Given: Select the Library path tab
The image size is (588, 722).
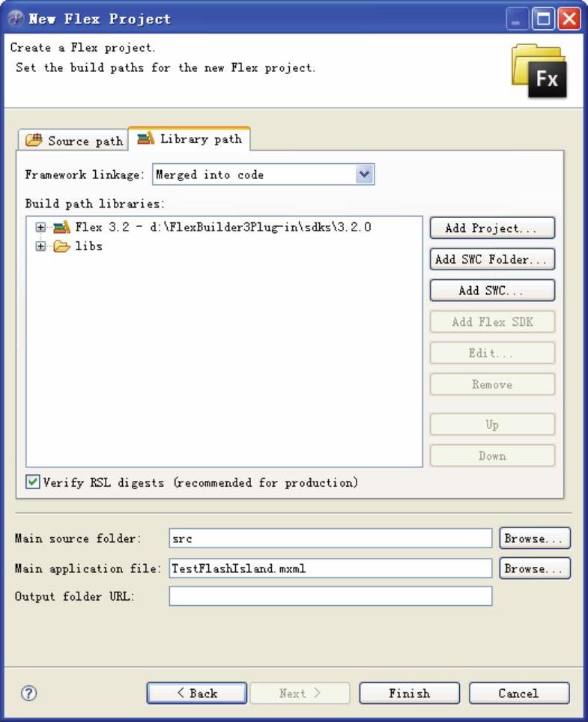Looking at the screenshot, I should tap(190, 138).
